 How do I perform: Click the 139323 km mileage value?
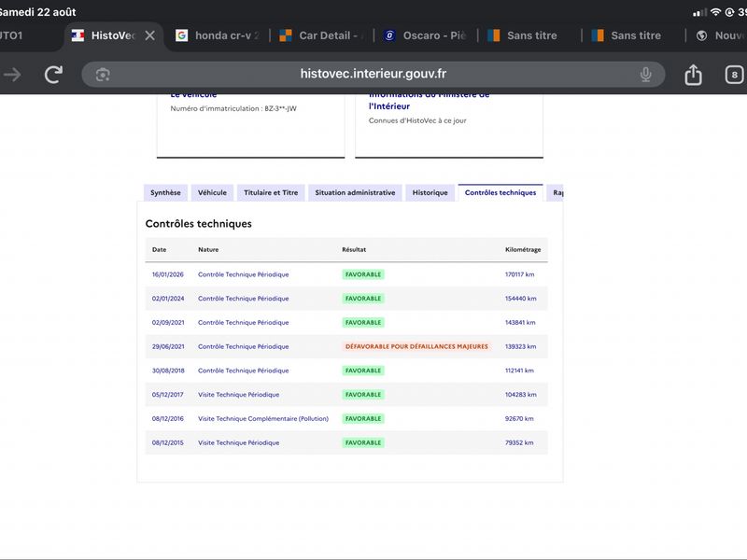click(x=520, y=346)
